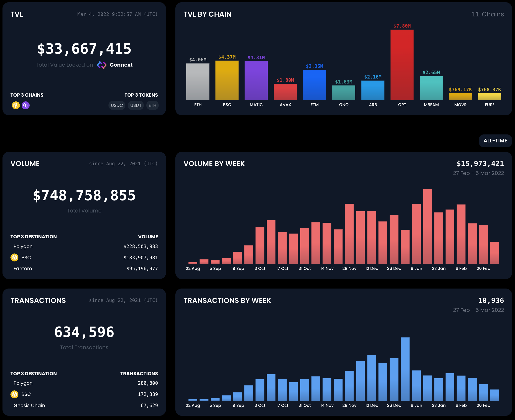Open the TVL BY CHAIN panel header

click(x=207, y=14)
